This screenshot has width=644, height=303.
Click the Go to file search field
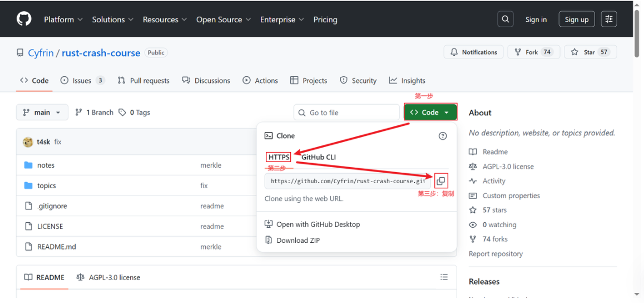[x=346, y=113]
